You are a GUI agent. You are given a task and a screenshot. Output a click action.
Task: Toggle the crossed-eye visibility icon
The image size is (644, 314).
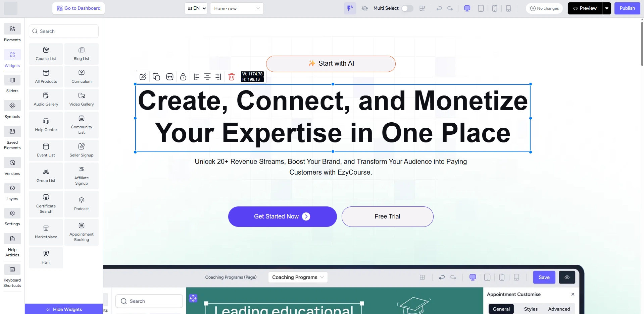[365, 8]
